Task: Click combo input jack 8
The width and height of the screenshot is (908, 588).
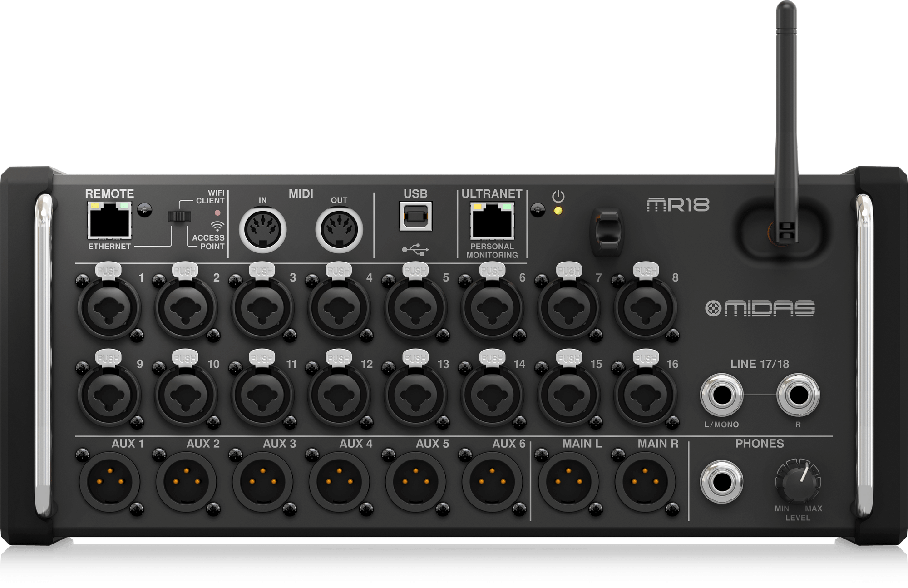Action: [646, 308]
